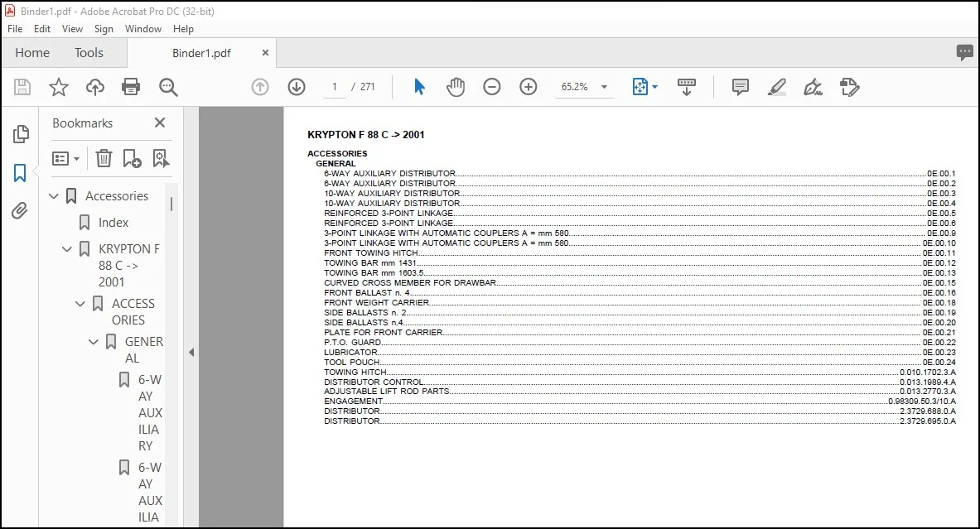
Task: Click the Stamp tool icon
Action: [849, 87]
